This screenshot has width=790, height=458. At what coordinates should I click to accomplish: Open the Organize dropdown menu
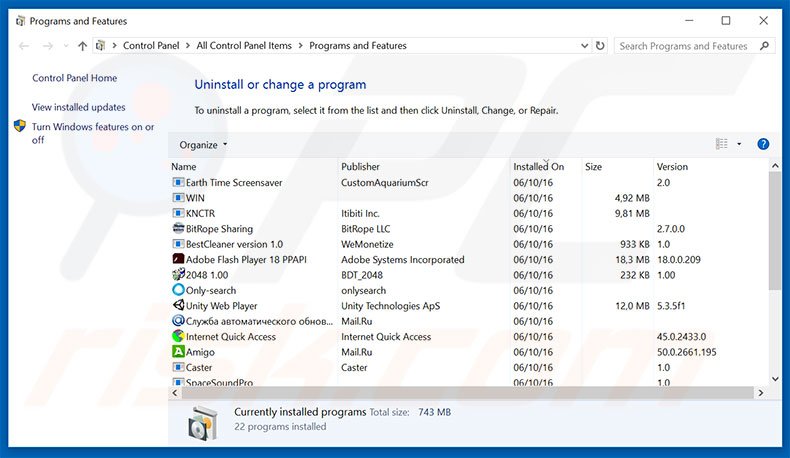point(203,145)
